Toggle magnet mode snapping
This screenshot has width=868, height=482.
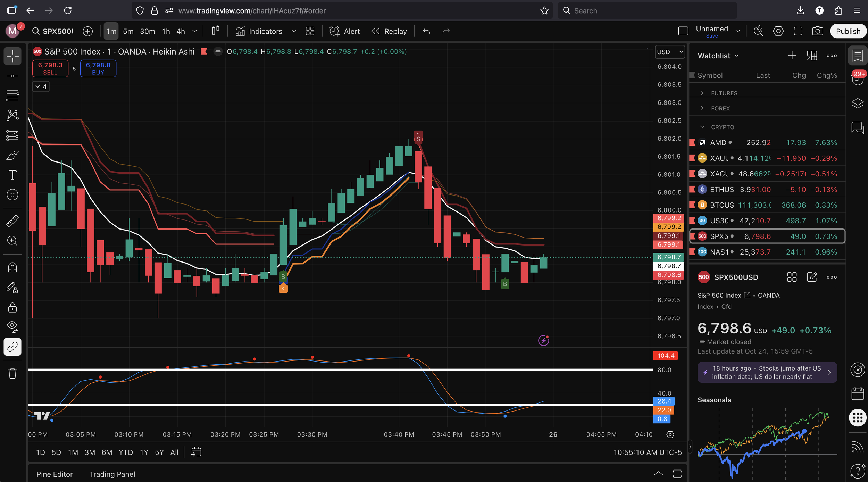[12, 267]
